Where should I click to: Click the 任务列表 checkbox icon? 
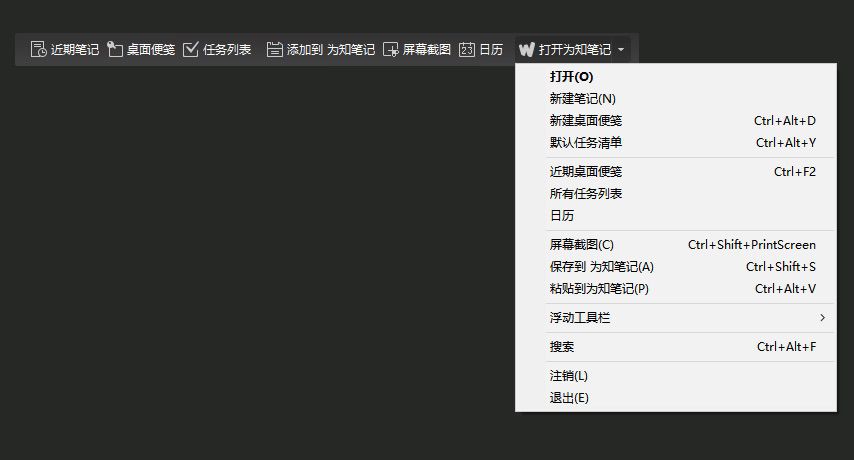point(191,50)
